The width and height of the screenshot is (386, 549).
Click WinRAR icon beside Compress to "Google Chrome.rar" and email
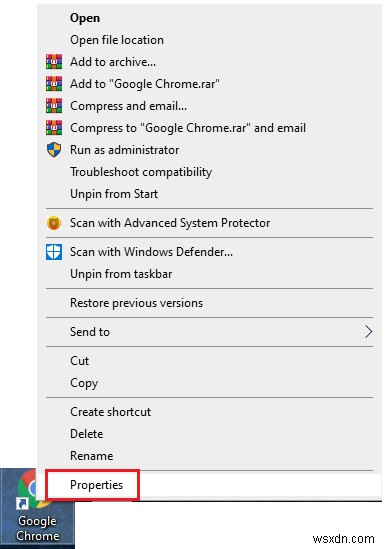point(54,128)
